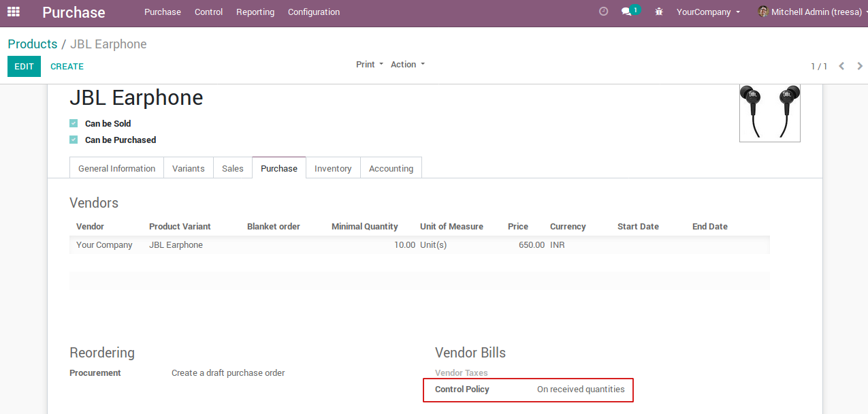Sort by Start Date column header
The height and width of the screenshot is (414, 868).
(638, 226)
